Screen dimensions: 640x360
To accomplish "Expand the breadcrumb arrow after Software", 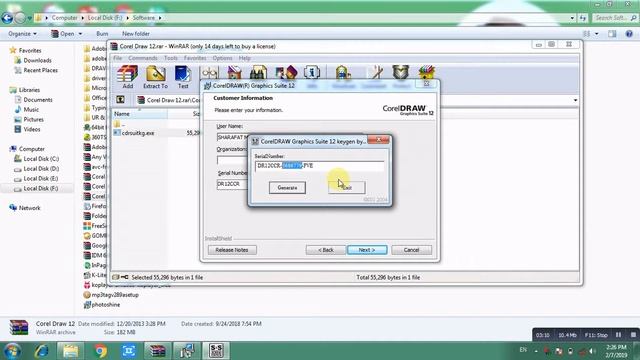I will click(160, 18).
